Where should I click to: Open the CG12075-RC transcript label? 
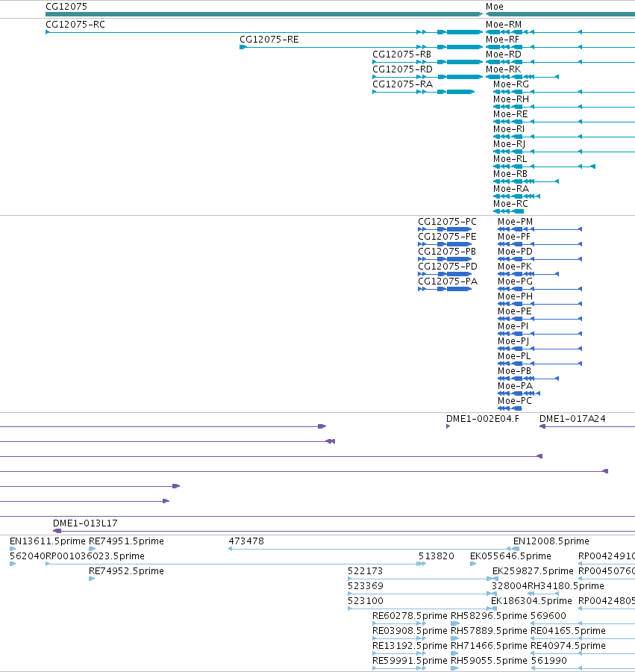click(x=75, y=25)
